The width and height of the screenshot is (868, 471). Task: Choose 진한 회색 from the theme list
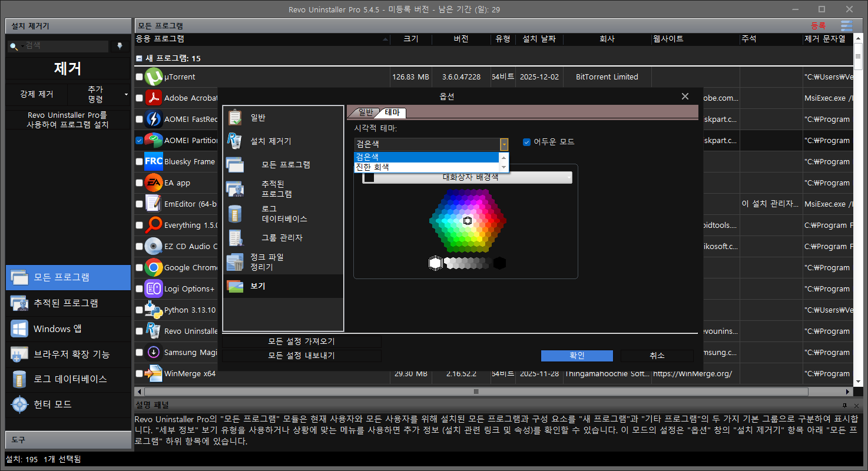pyautogui.click(x=426, y=167)
